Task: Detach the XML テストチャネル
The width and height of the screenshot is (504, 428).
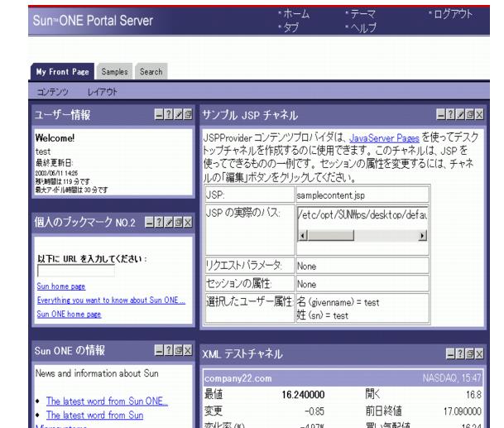Action: click(x=469, y=354)
